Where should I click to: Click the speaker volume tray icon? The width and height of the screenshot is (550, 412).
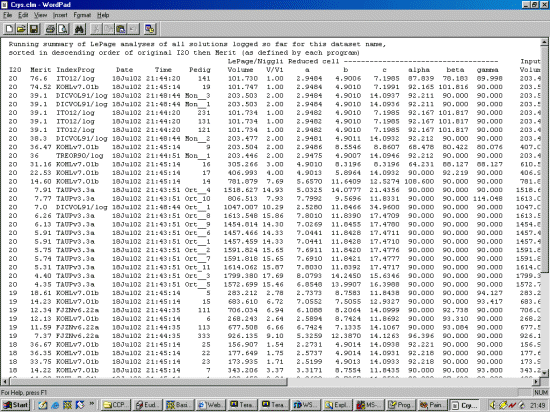[493, 405]
